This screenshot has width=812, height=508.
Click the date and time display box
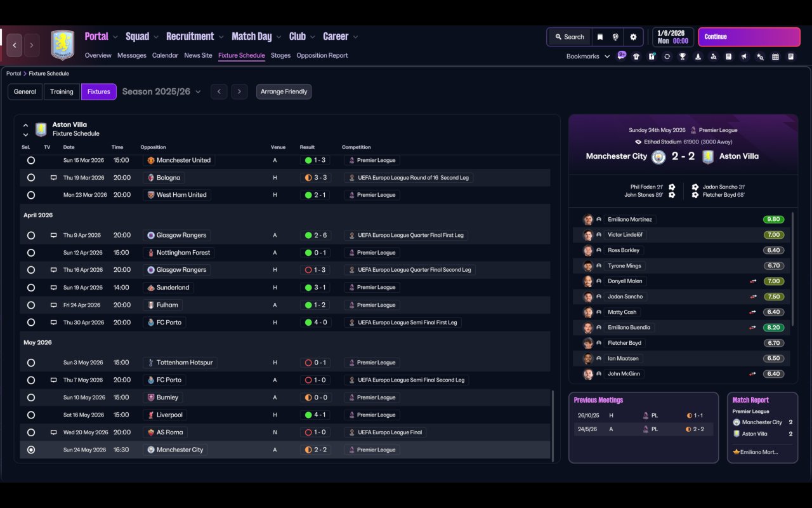point(672,37)
